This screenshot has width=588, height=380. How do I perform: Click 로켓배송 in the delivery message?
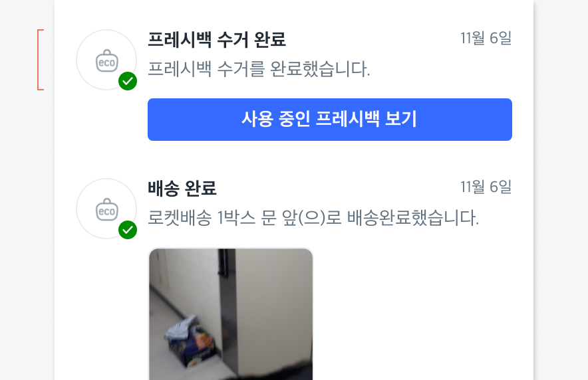[x=180, y=217]
